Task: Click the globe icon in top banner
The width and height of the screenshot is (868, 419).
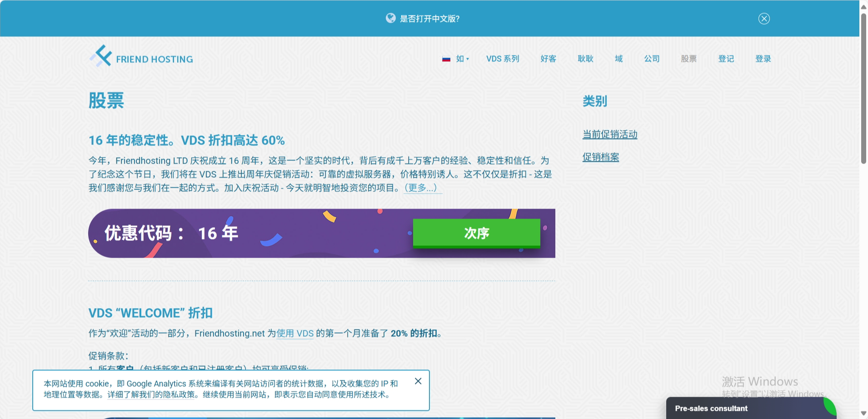Action: coord(390,18)
